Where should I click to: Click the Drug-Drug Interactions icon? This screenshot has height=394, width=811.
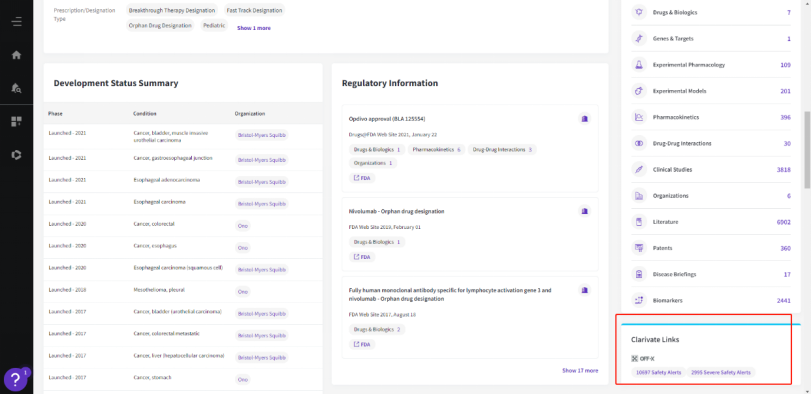pyautogui.click(x=639, y=143)
